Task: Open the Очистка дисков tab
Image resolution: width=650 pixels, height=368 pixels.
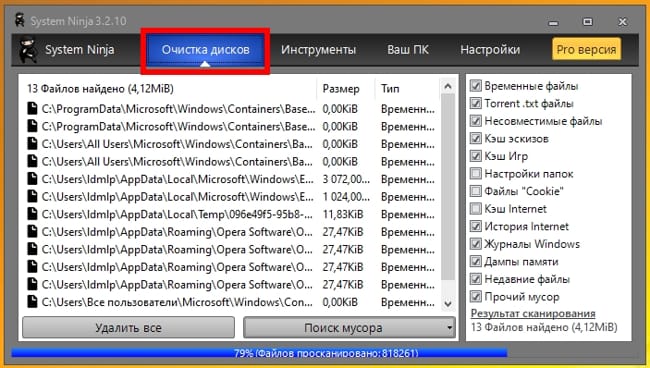Action: 205,50
